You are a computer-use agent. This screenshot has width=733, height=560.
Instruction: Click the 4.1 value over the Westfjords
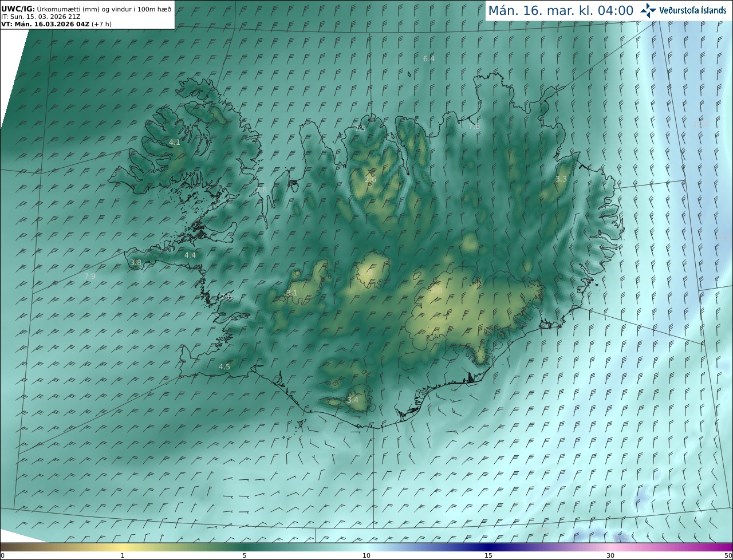pos(175,142)
